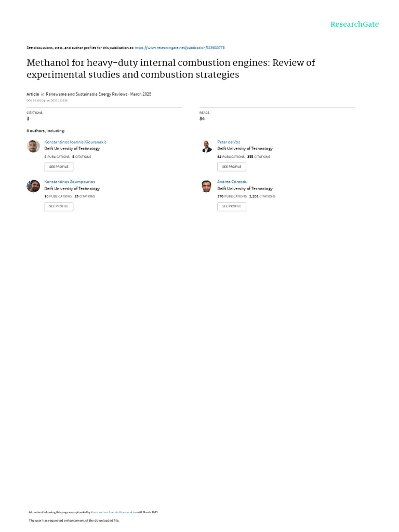Viewport: 399px width, 532px height.
Task: Open Andrea Coraddu author name link
Action: 232,182
